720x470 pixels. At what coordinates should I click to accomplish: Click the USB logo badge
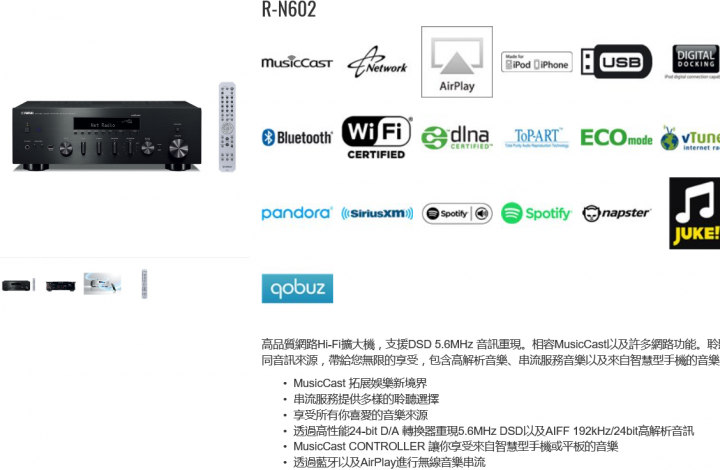click(x=616, y=62)
